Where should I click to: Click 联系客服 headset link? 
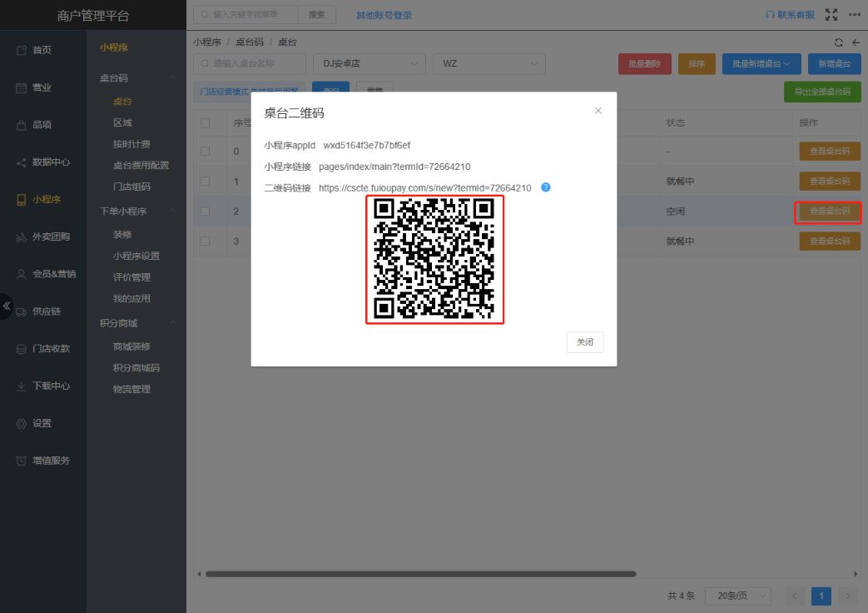(x=790, y=15)
